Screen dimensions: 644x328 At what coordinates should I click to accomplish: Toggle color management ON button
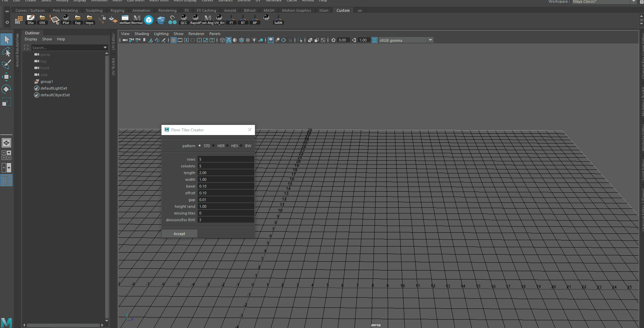pyautogui.click(x=375, y=40)
